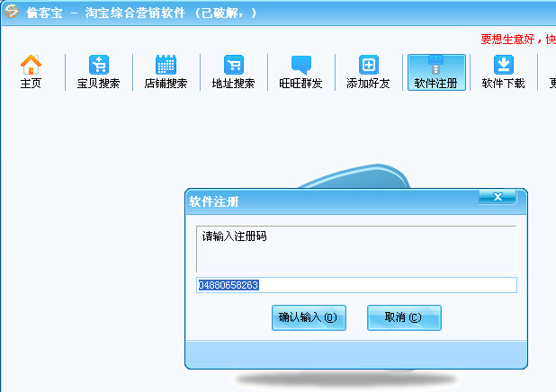Image resolution: width=556 pixels, height=392 pixels.
Task: Open 软件下载 software download tool
Action: 504,72
